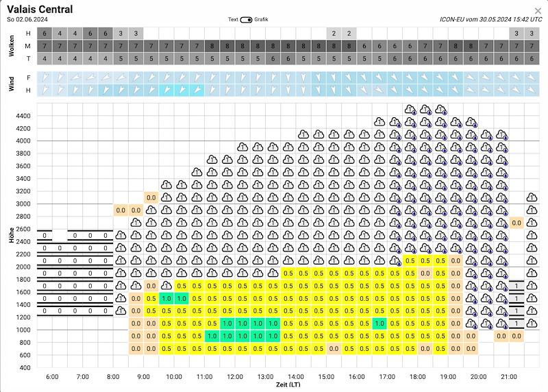The height and width of the screenshot is (392, 548).
Task: Click the first high cloud cell showing 6
Action: click(45, 34)
